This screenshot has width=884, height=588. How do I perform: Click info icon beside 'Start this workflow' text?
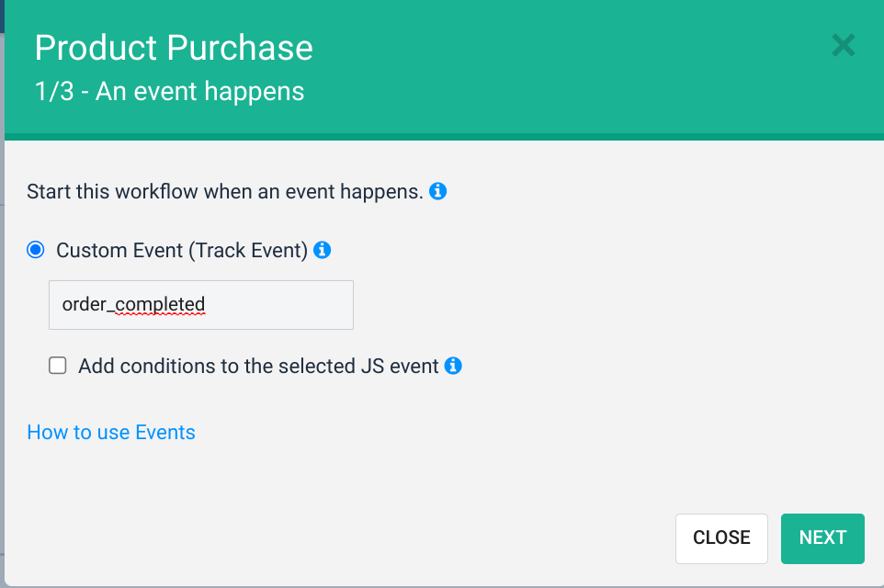(x=438, y=191)
